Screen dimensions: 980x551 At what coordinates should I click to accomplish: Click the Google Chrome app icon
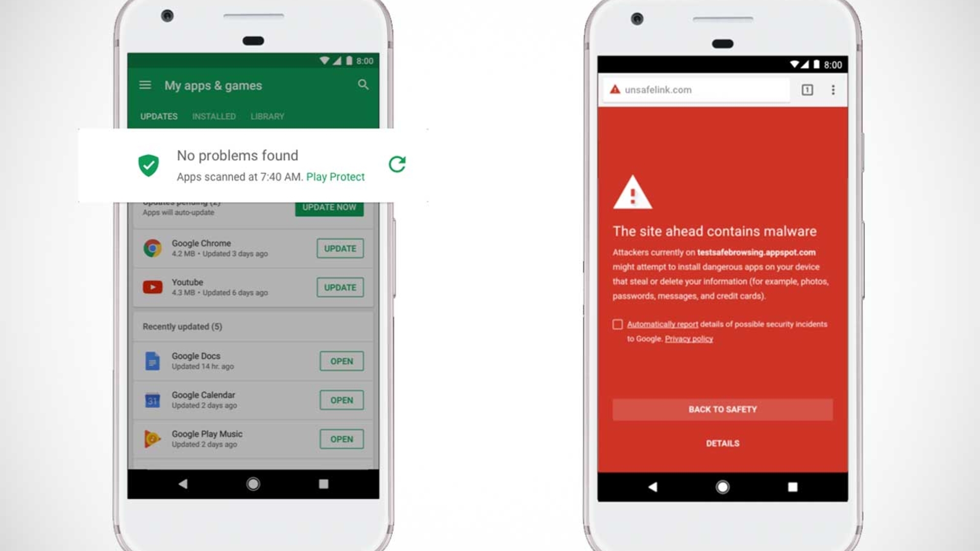pos(152,248)
